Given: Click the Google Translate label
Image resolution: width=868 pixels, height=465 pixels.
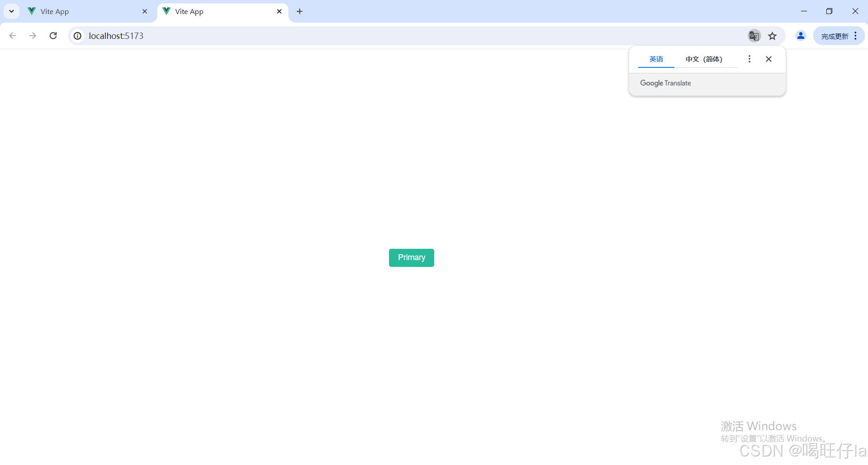Looking at the screenshot, I should [665, 83].
